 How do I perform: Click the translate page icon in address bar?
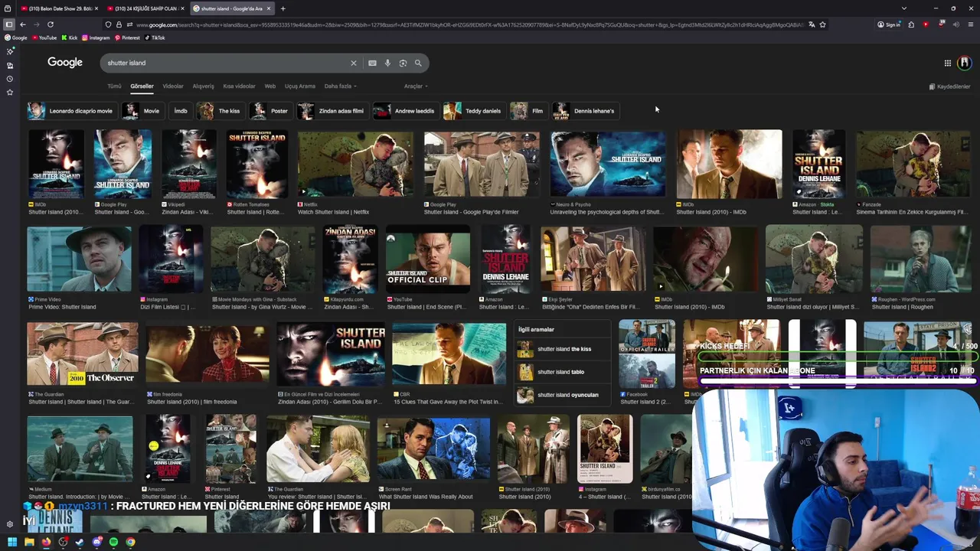coord(812,24)
